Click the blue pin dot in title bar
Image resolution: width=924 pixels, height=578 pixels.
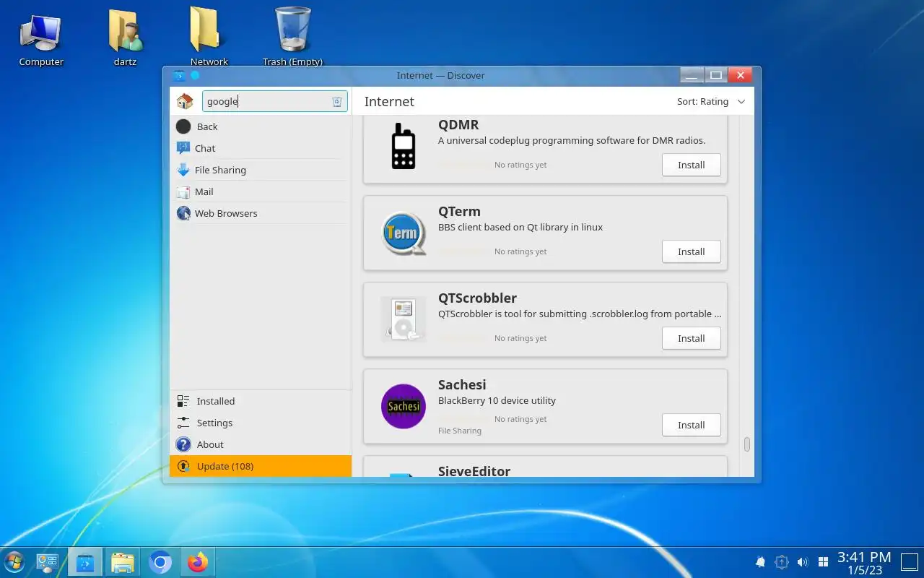[x=195, y=75]
